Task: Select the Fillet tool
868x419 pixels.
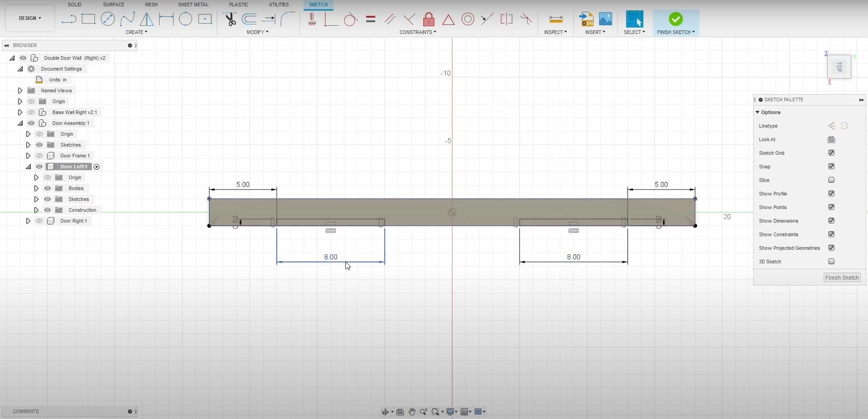Action: pyautogui.click(x=288, y=19)
